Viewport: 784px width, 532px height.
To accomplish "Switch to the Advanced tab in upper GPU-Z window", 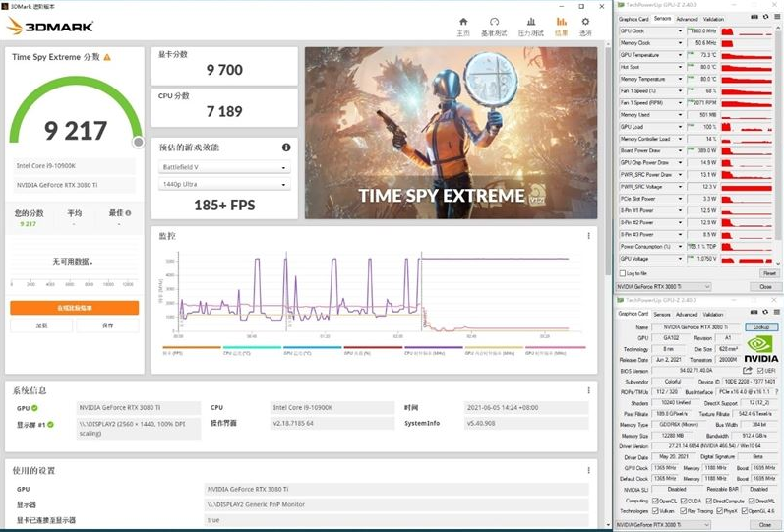I will click(687, 19).
